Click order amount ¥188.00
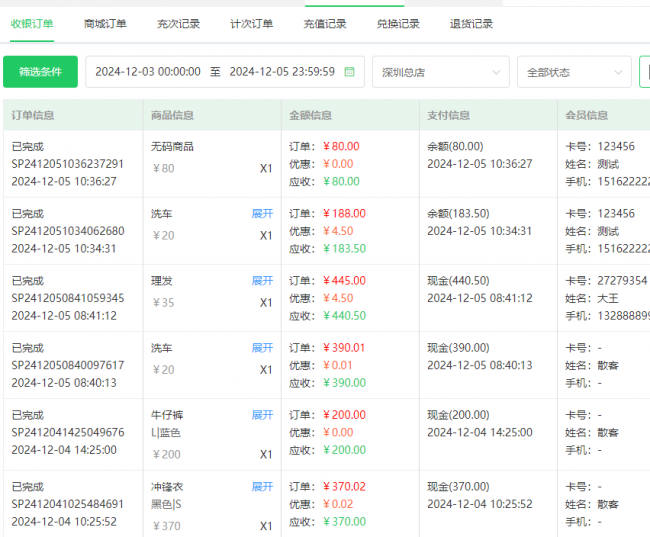Image resolution: width=650 pixels, height=537 pixels. pyautogui.click(x=344, y=214)
